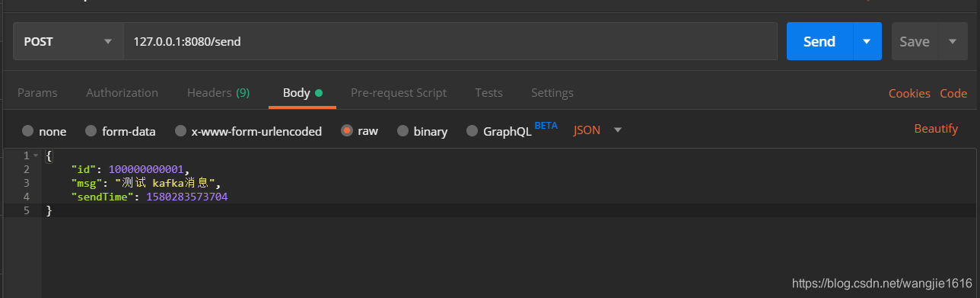Open the JSON format dropdown
The image size is (980, 298).
[597, 130]
